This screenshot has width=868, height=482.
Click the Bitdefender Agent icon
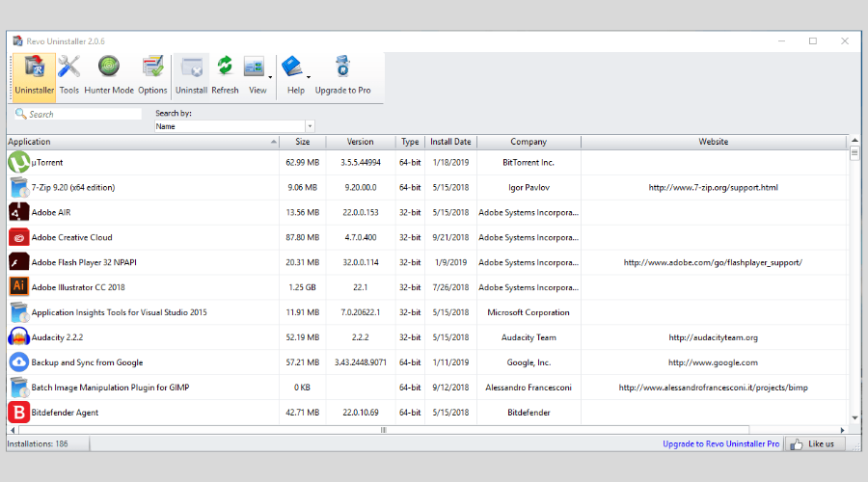coord(19,413)
